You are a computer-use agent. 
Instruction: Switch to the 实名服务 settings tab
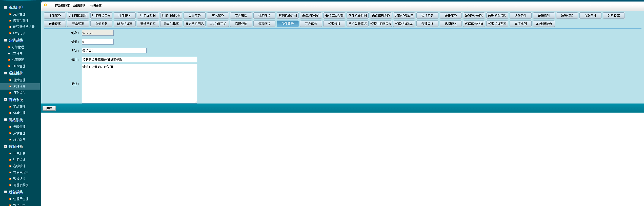point(218,16)
